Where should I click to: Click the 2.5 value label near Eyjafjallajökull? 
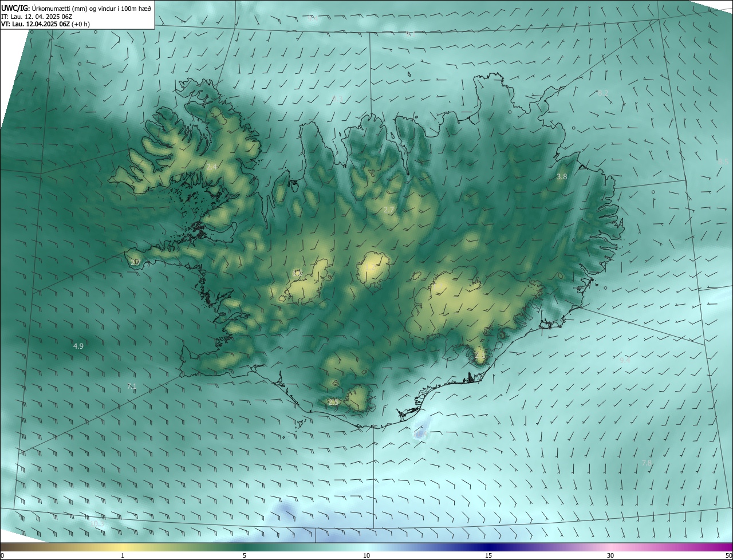[333, 402]
